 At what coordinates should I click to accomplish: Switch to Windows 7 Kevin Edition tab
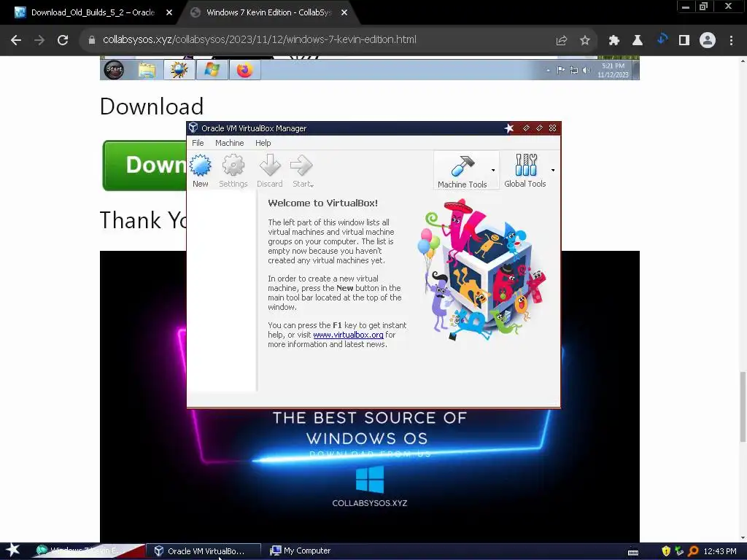(x=269, y=12)
